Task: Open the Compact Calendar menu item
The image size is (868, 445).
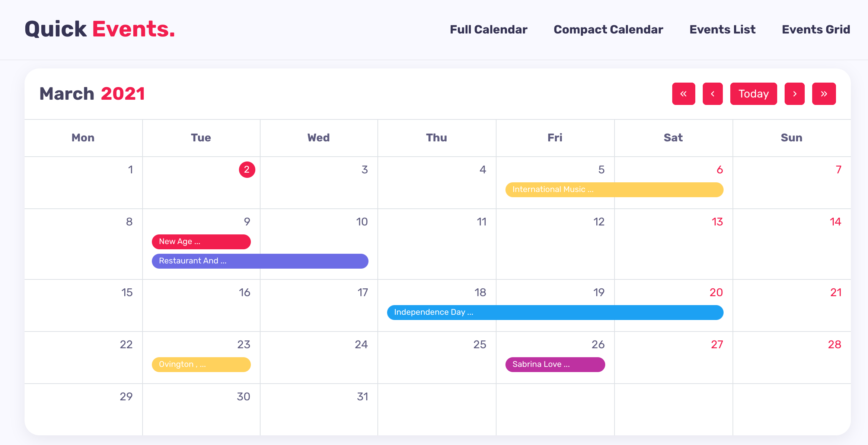Action: [608, 29]
